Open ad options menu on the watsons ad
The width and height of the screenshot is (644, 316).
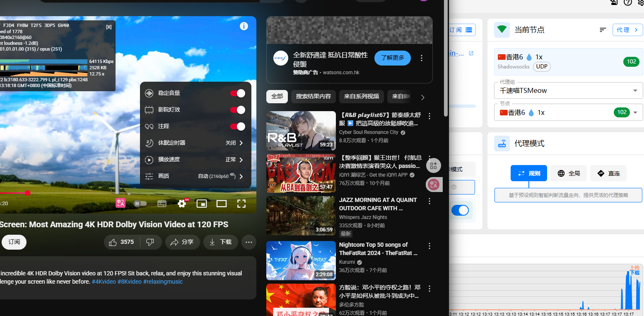[422, 58]
